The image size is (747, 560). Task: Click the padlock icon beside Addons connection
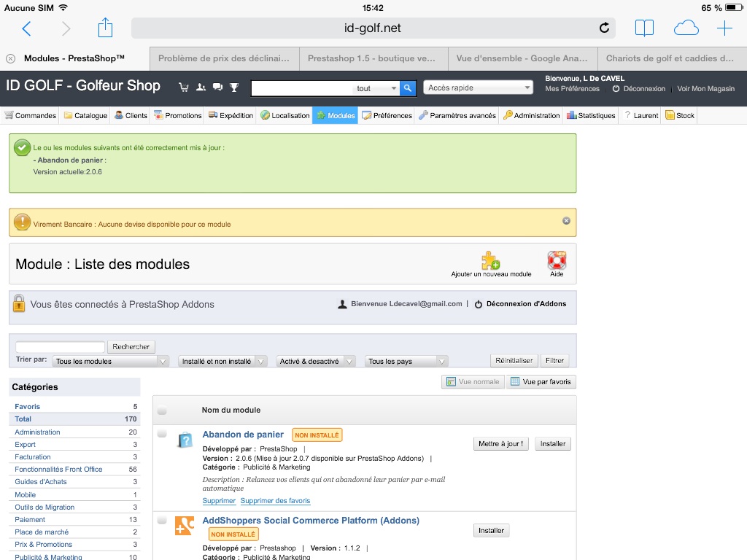[18, 303]
